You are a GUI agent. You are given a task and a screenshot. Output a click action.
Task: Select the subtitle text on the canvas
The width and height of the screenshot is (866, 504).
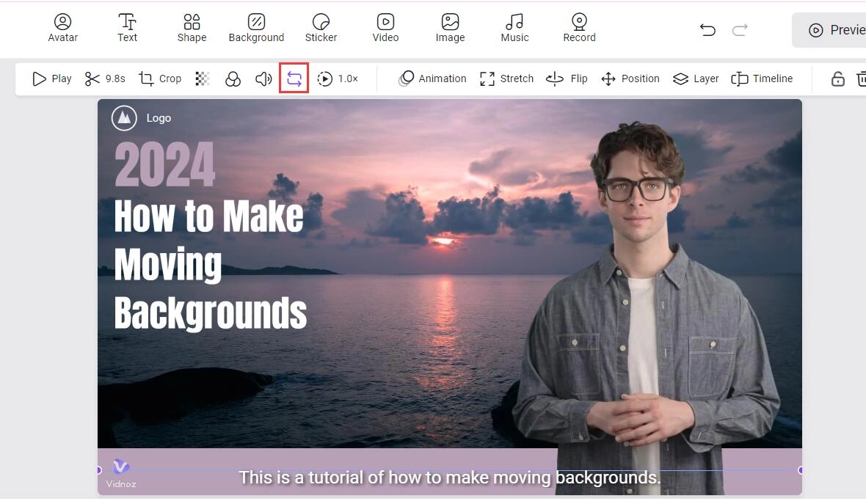point(450,478)
